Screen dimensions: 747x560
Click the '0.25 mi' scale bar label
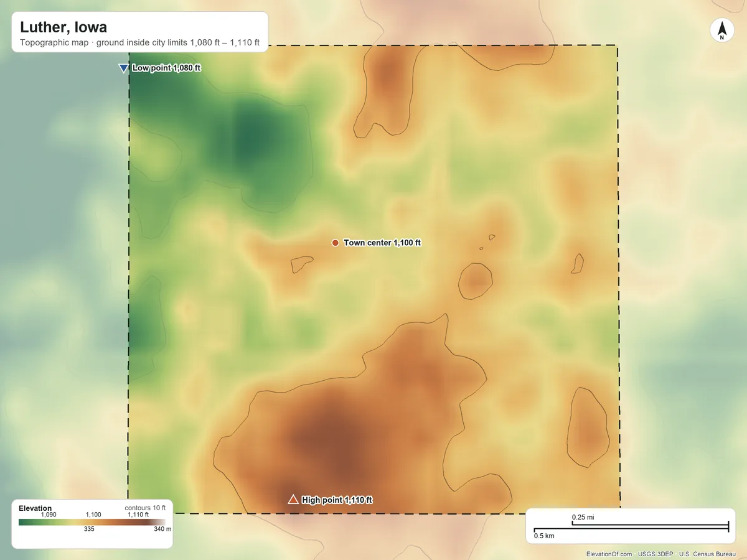pyautogui.click(x=583, y=517)
